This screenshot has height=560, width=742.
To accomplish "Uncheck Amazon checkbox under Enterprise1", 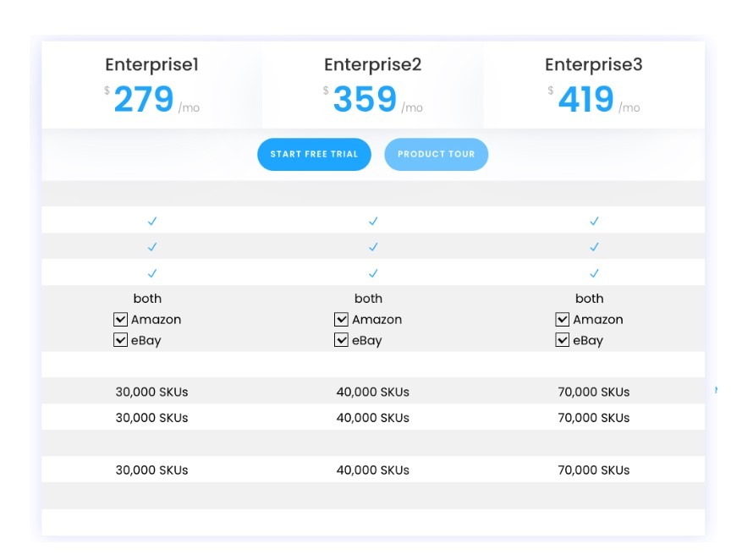I will 120,319.
